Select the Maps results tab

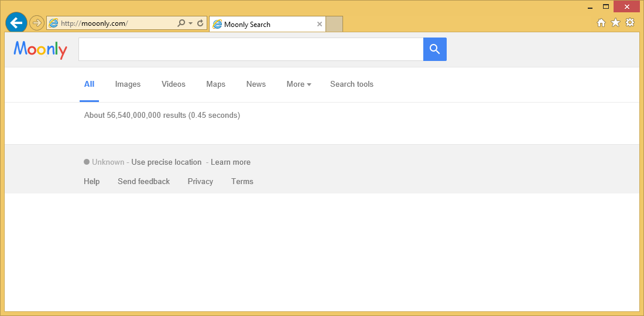click(x=215, y=84)
